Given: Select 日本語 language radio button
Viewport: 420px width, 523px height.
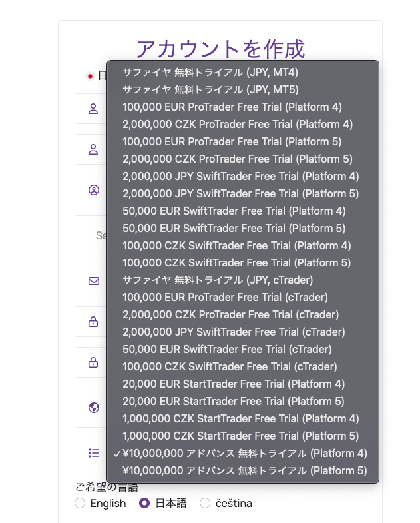Looking at the screenshot, I should tap(144, 503).
